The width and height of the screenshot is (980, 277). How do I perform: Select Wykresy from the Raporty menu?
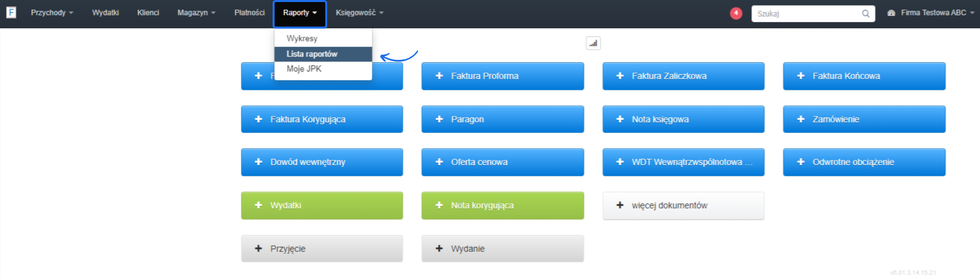(323, 38)
